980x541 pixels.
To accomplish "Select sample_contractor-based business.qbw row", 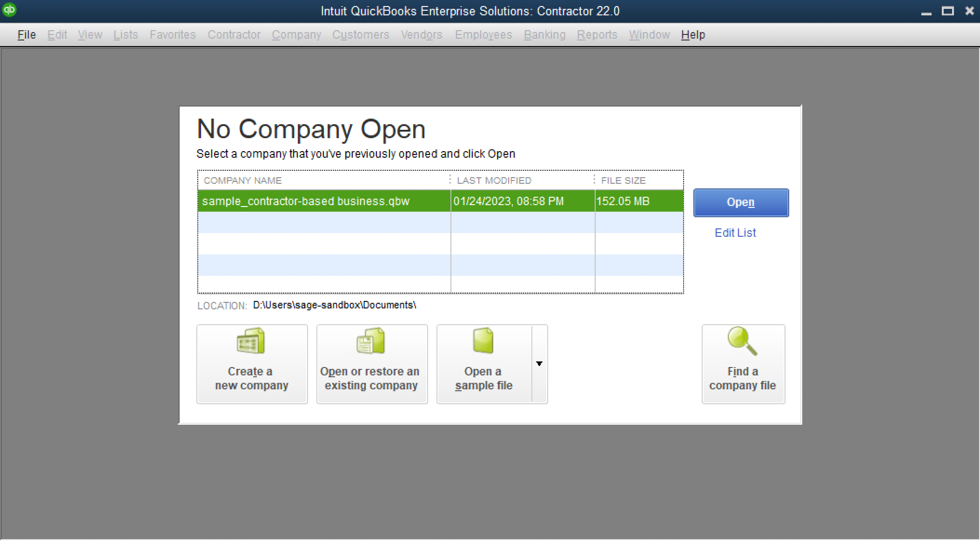I will pyautogui.click(x=306, y=201).
